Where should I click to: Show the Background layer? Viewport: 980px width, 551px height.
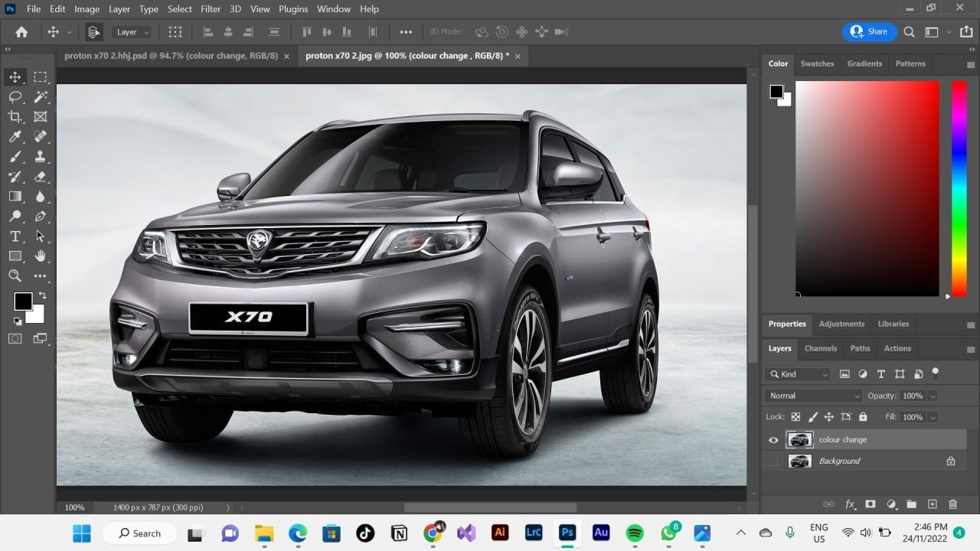pyautogui.click(x=773, y=461)
